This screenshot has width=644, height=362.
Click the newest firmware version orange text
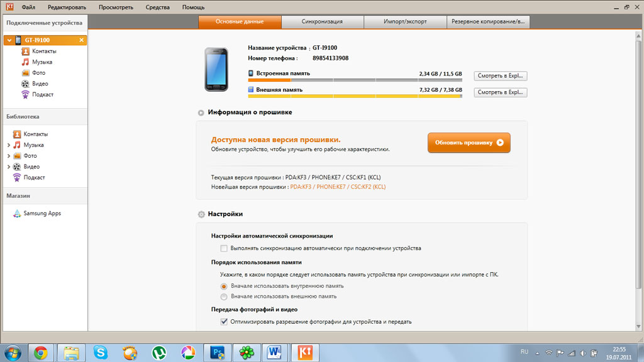coord(338,187)
